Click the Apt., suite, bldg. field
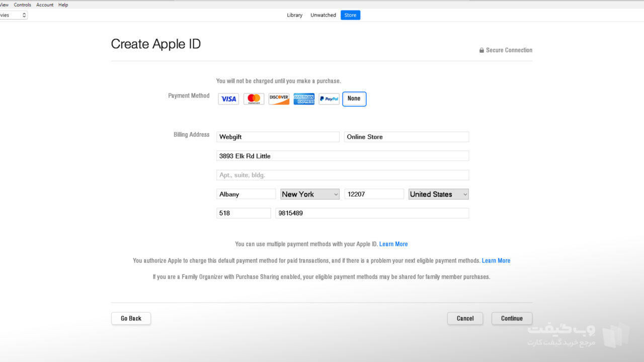 click(x=343, y=175)
